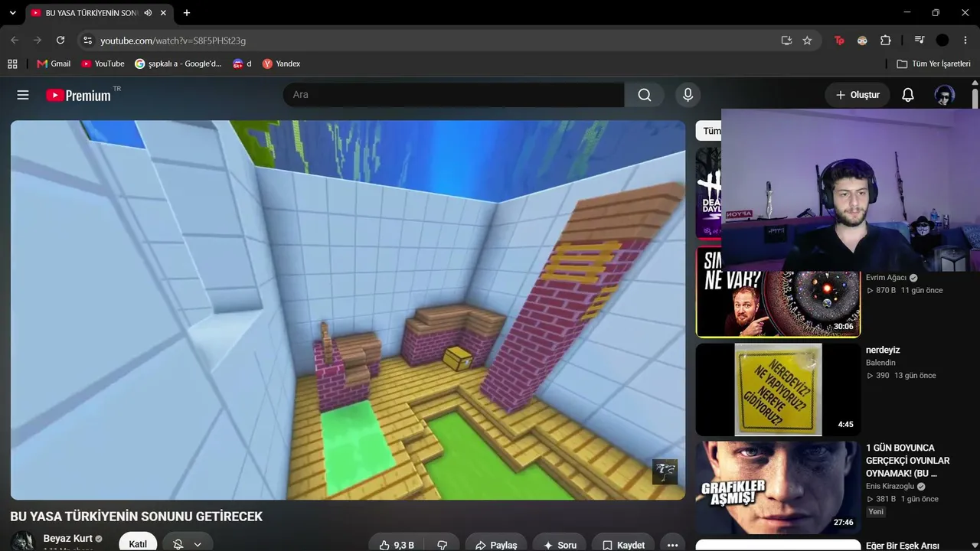Open the nerdeyiz 4:45 video thumbnail

[x=778, y=390]
